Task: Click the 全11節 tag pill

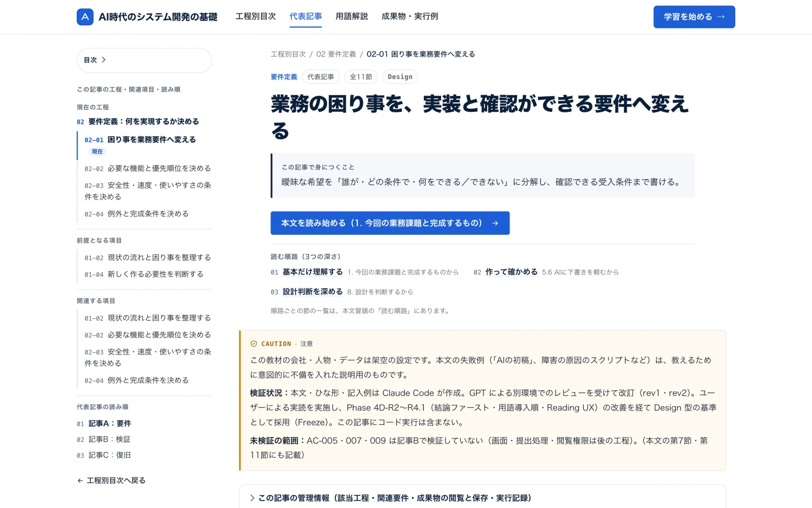Action: point(361,77)
